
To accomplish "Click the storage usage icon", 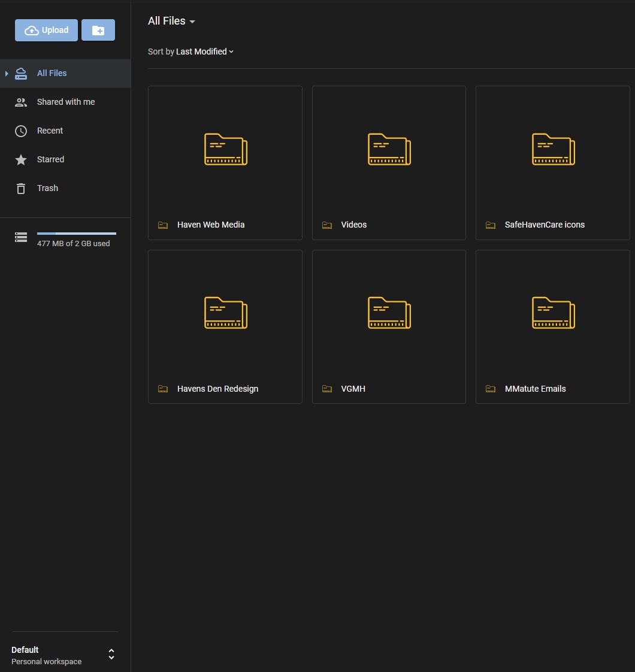I will [x=21, y=237].
